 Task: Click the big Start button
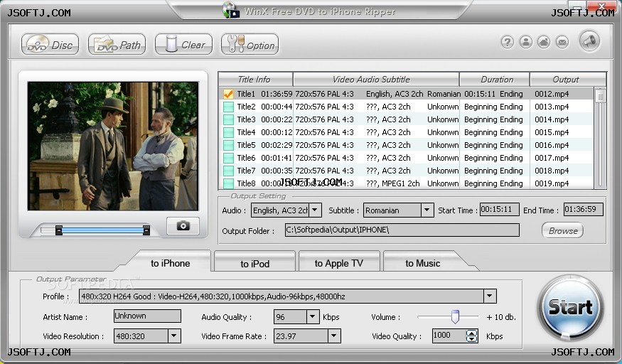(x=570, y=307)
